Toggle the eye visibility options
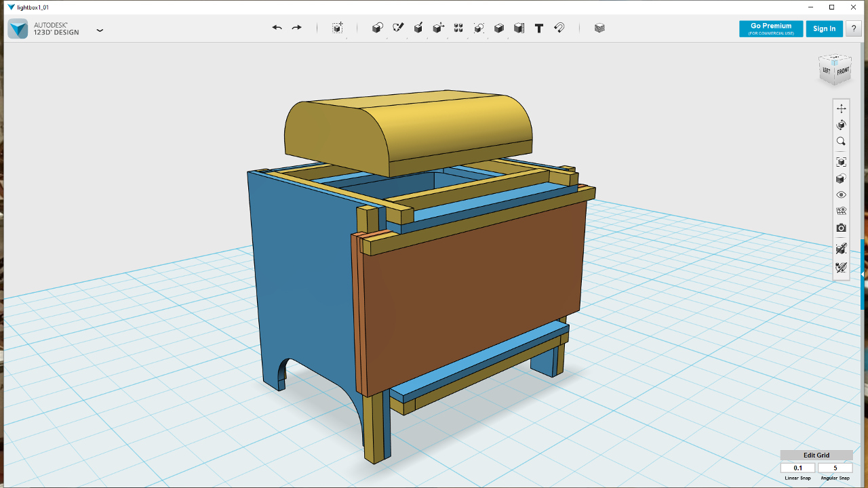Image resolution: width=868 pixels, height=488 pixels. pyautogui.click(x=842, y=195)
